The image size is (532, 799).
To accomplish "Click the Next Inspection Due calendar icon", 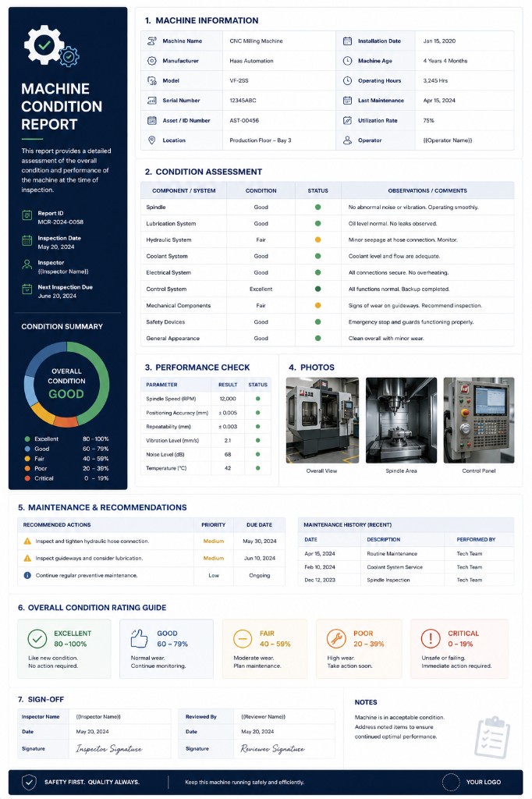I will tap(27, 289).
